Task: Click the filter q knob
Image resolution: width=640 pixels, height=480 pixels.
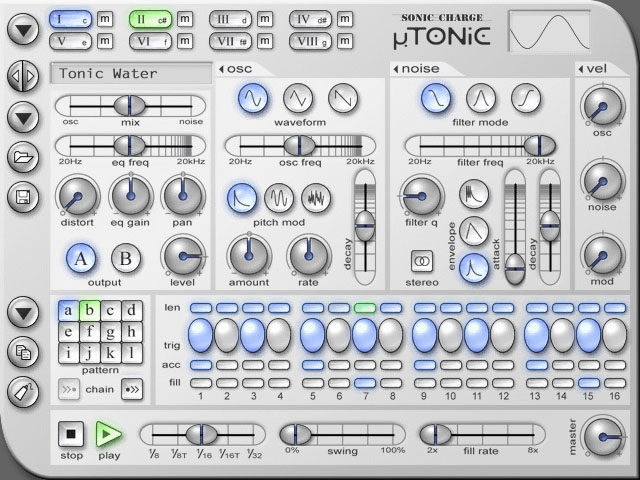Action: pyautogui.click(x=422, y=196)
